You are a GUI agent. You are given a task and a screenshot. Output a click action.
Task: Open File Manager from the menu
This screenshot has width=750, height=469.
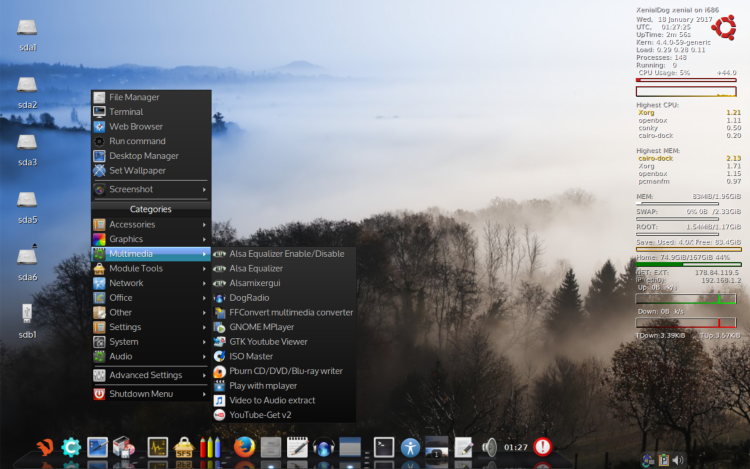[x=151, y=97]
